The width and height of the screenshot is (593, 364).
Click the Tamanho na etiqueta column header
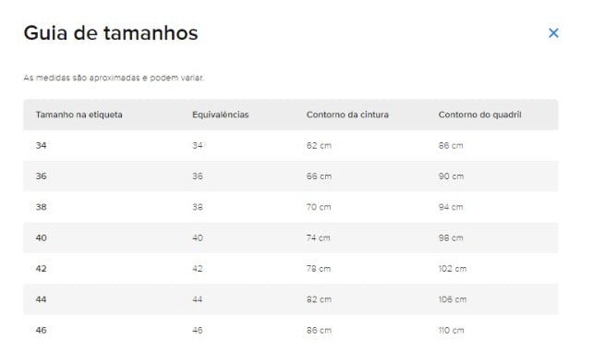point(79,115)
